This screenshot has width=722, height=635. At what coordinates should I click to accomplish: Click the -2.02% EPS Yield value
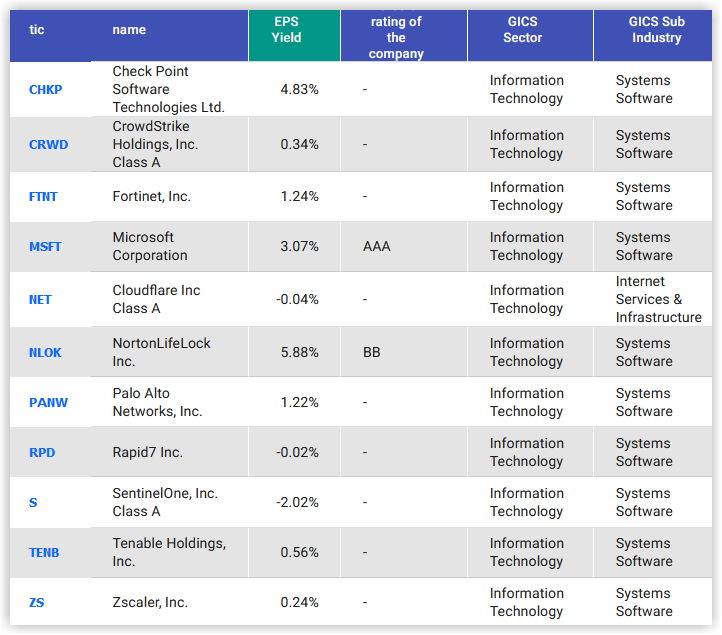(297, 503)
